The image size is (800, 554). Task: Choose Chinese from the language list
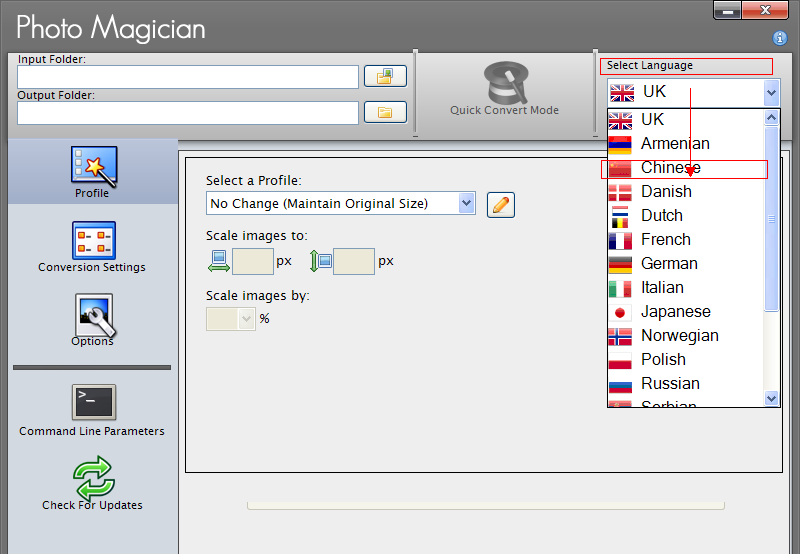tap(670, 168)
